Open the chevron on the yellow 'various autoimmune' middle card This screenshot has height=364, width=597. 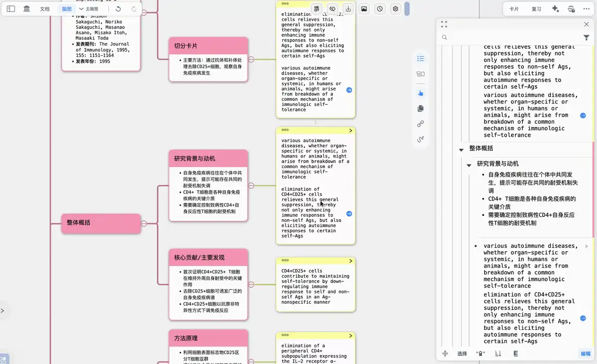[x=351, y=130]
